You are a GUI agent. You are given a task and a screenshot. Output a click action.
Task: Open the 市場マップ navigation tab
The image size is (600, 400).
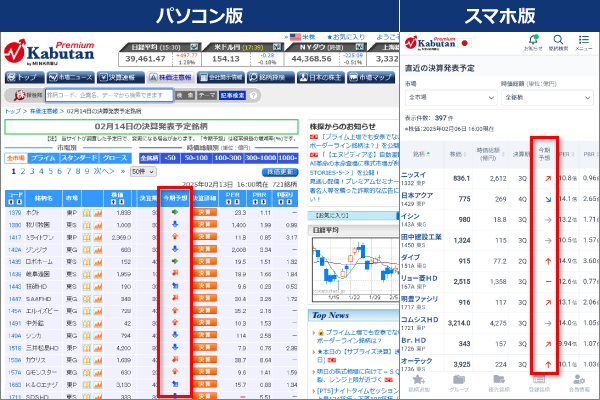371,78
